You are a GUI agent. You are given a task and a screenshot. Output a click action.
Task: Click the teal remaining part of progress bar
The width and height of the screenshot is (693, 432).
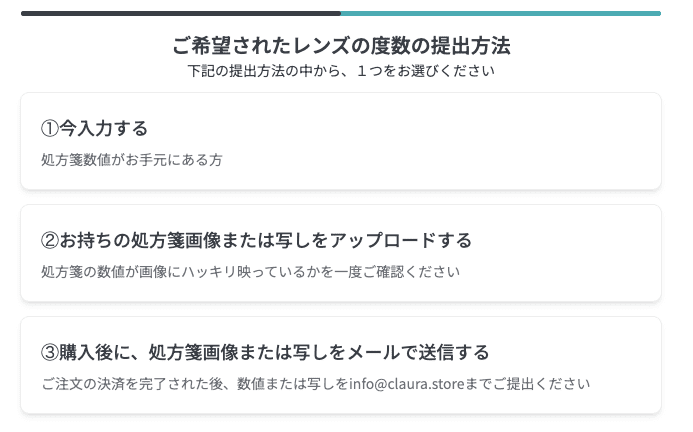(500, 13)
